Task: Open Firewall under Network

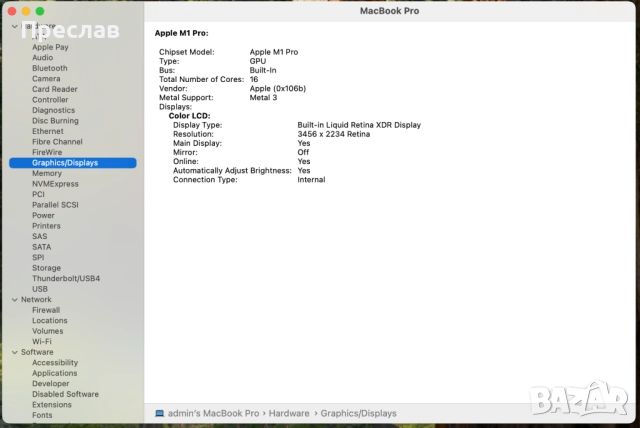Action: point(46,310)
